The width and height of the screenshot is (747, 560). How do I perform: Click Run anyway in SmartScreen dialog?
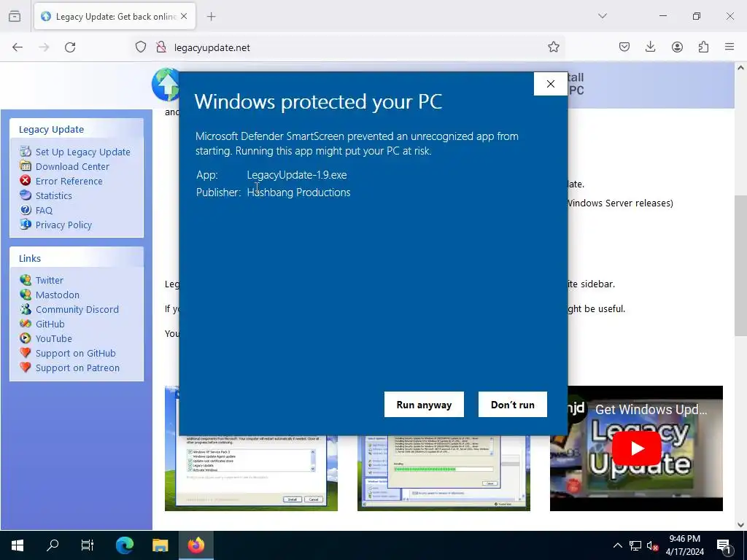click(x=424, y=404)
